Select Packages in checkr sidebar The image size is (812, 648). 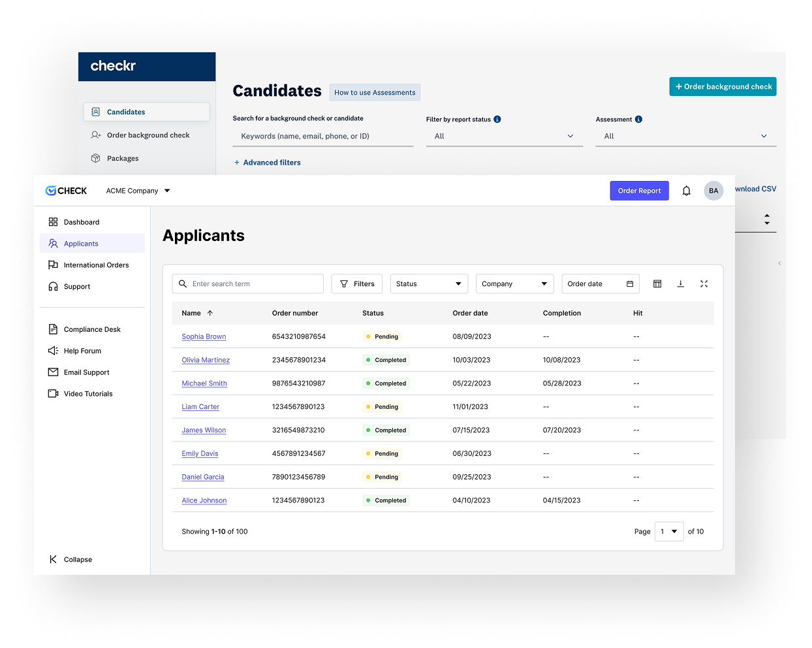click(123, 159)
